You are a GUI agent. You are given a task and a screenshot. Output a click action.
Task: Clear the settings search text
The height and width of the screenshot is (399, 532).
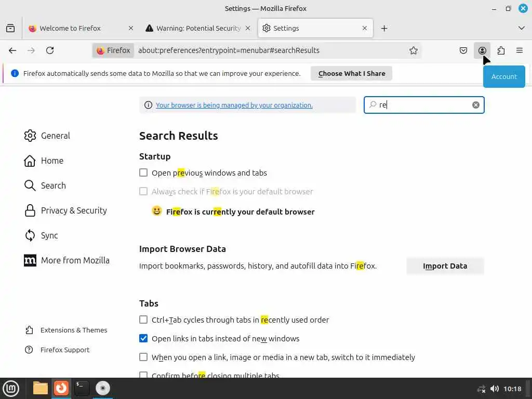476,105
